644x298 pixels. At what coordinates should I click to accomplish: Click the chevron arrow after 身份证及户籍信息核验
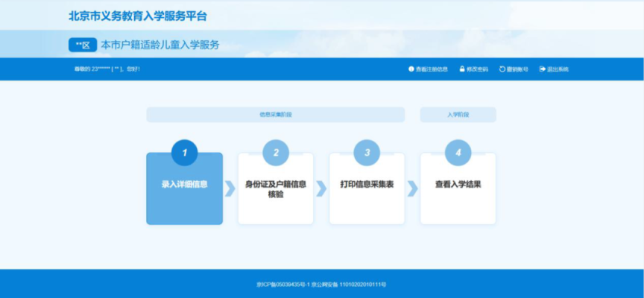[321, 188]
